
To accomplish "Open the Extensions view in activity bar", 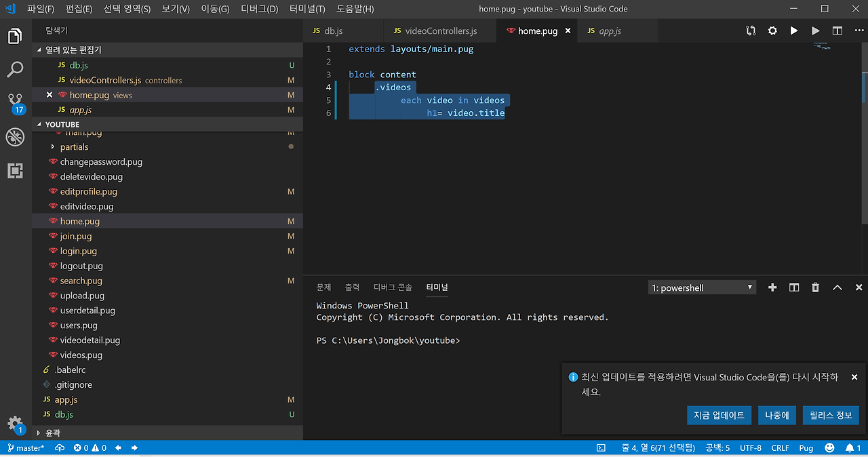I will [15, 171].
